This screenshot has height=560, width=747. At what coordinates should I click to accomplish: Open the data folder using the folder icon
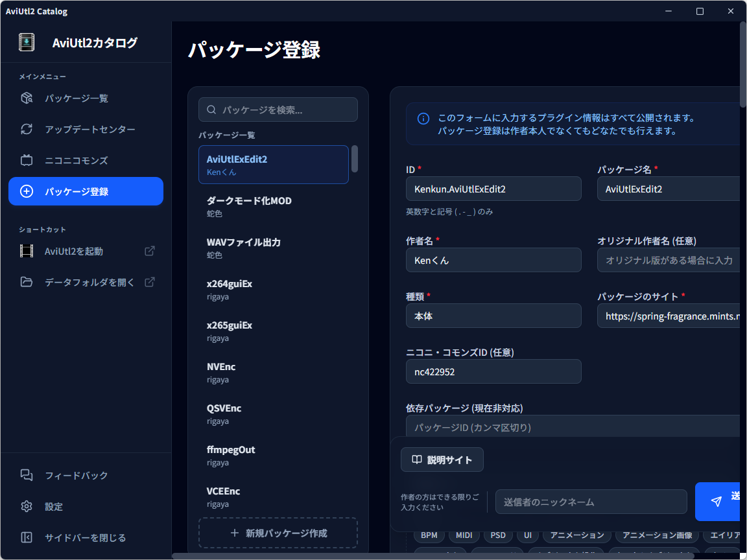[x=26, y=282]
